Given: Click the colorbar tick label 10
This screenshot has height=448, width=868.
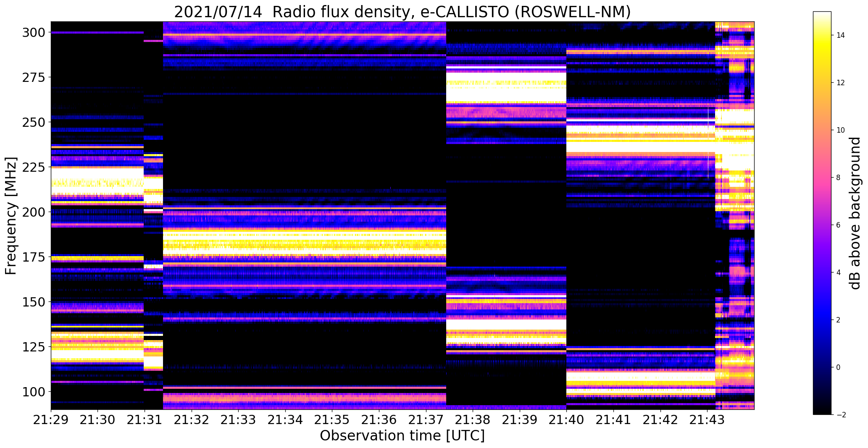Looking at the screenshot, I should [x=841, y=130].
